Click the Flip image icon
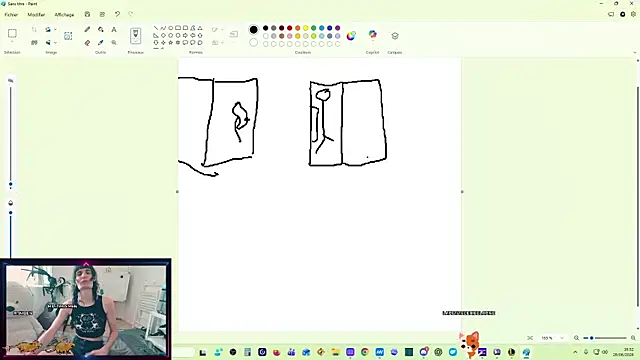640x360 pixels. [x=48, y=42]
